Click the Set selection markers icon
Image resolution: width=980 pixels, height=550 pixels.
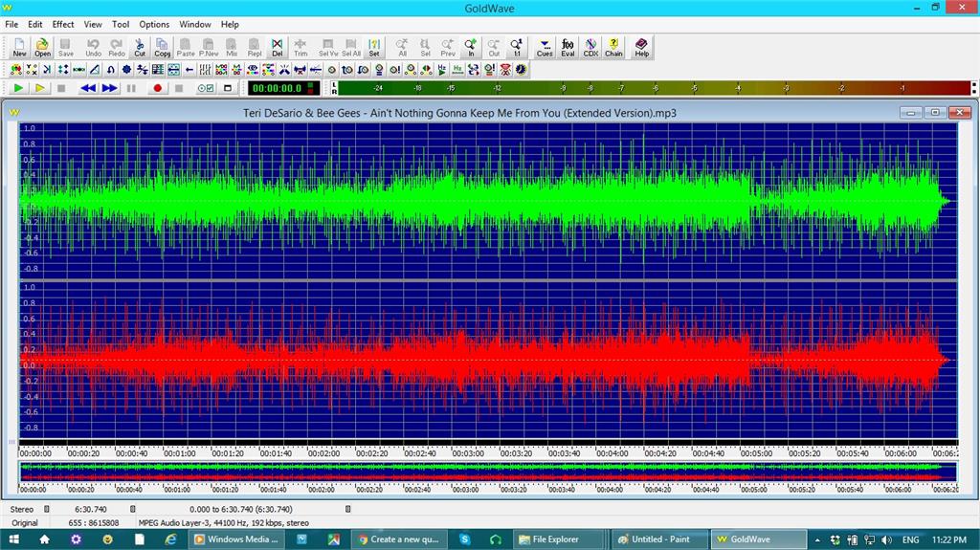point(374,47)
